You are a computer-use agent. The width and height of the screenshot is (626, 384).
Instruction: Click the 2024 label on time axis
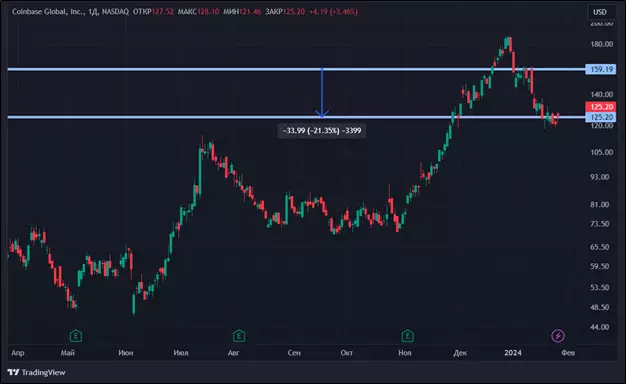click(x=513, y=353)
